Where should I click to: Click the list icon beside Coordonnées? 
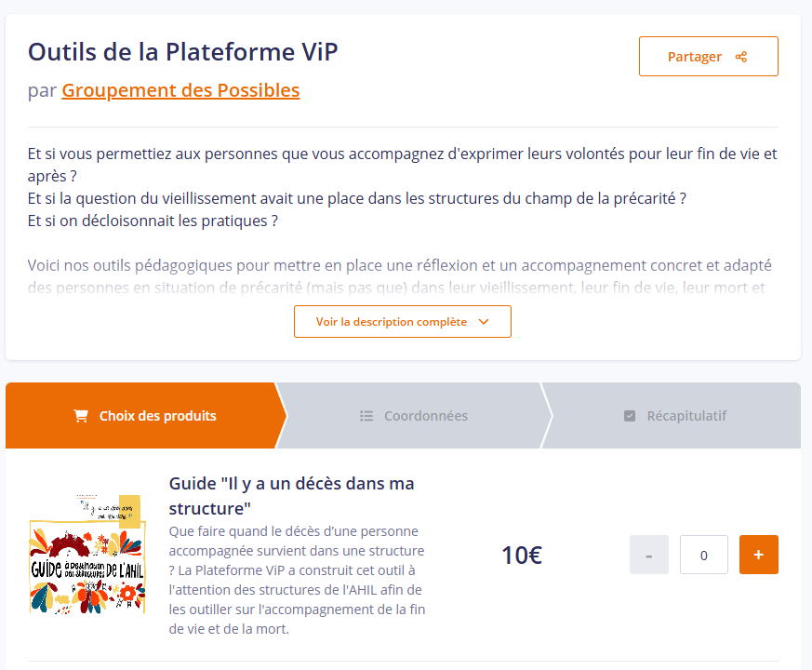pos(366,416)
